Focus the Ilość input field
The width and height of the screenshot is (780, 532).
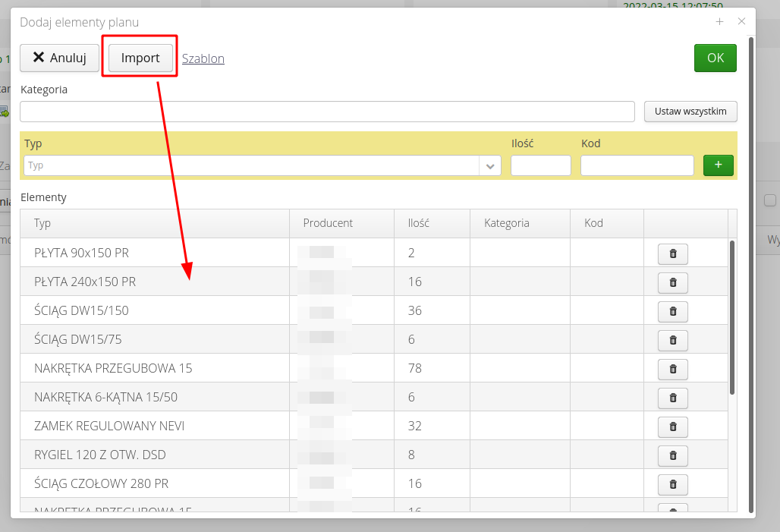pyautogui.click(x=540, y=165)
